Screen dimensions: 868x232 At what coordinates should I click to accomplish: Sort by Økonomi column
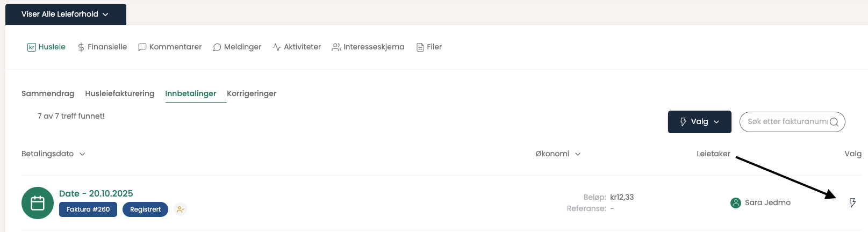click(558, 154)
